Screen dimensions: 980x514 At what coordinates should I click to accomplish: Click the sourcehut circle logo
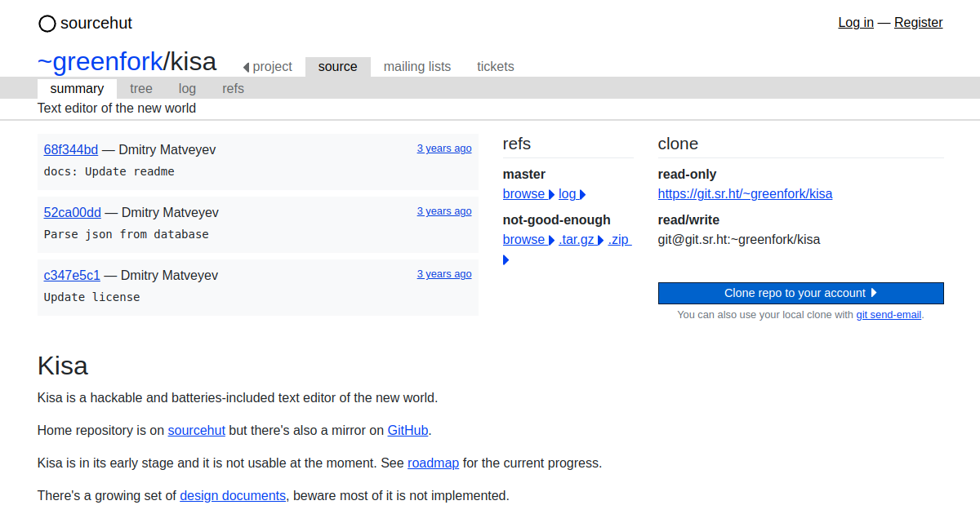47,24
